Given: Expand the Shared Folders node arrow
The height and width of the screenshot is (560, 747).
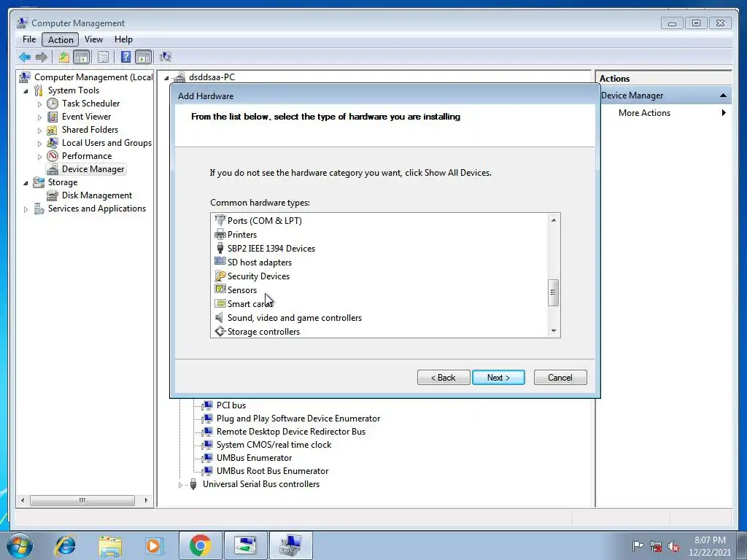Looking at the screenshot, I should pyautogui.click(x=39, y=130).
